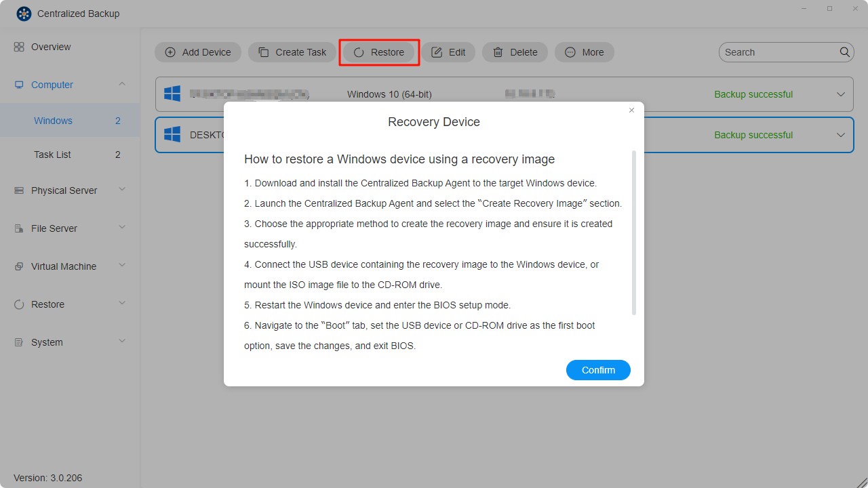Image resolution: width=868 pixels, height=488 pixels.
Task: Click the Add Device button
Action: [x=198, y=52]
